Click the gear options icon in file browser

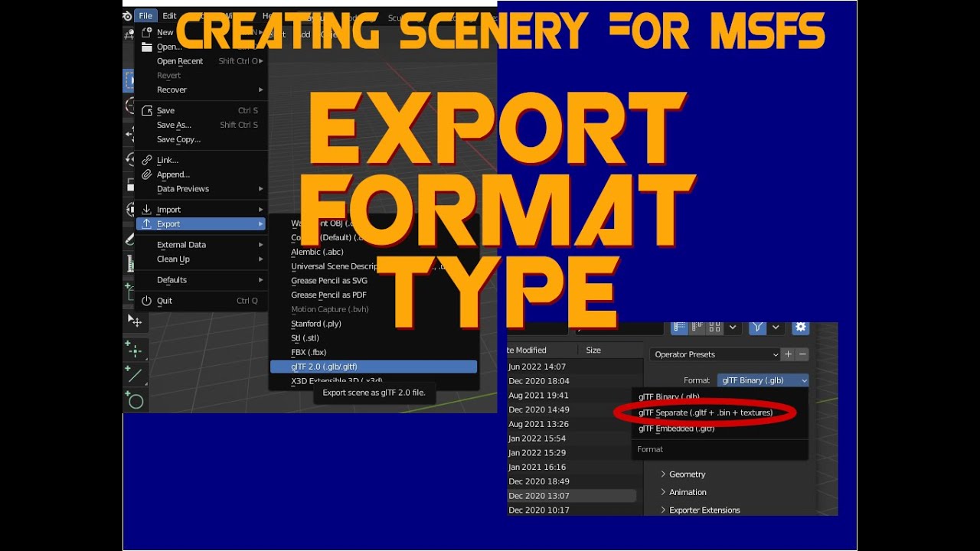coord(800,327)
